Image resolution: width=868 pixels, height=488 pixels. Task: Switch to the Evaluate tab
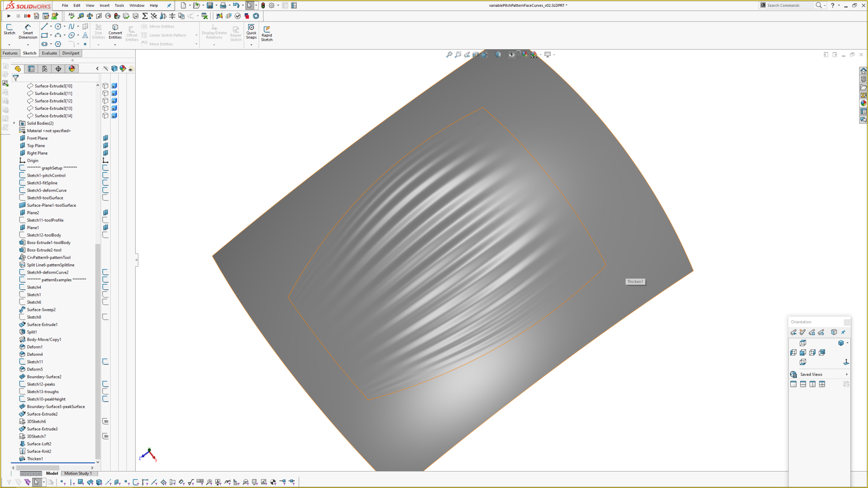tap(49, 53)
